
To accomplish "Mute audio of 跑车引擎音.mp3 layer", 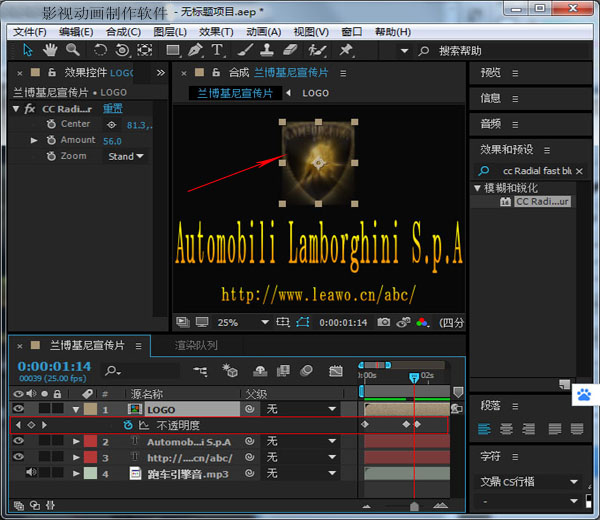I will pyautogui.click(x=31, y=473).
